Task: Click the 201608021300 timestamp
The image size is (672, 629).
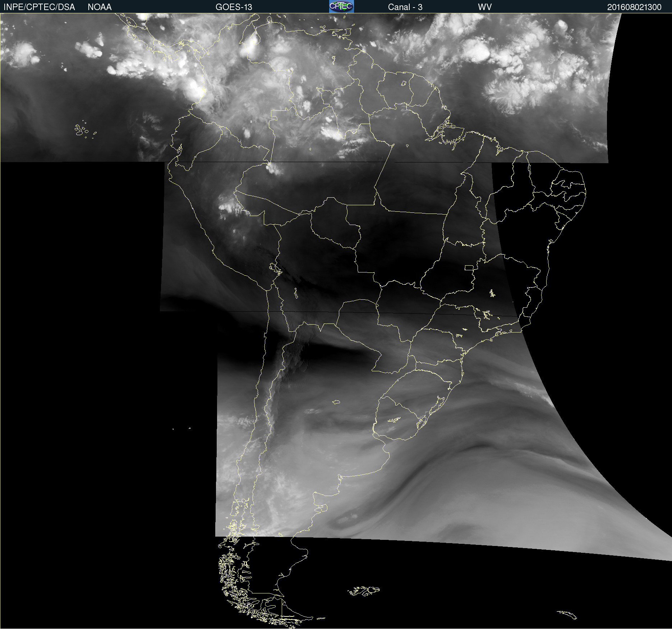Action: click(634, 7)
